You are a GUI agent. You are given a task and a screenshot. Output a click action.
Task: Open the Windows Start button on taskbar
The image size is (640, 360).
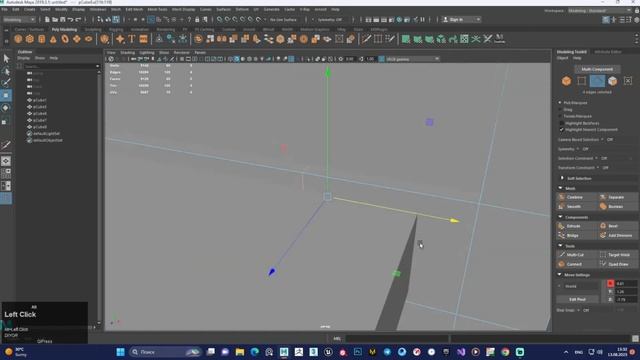pos(120,352)
